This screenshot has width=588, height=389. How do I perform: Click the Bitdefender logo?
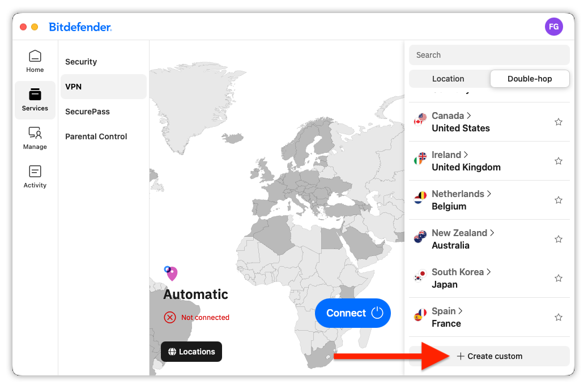(x=80, y=27)
